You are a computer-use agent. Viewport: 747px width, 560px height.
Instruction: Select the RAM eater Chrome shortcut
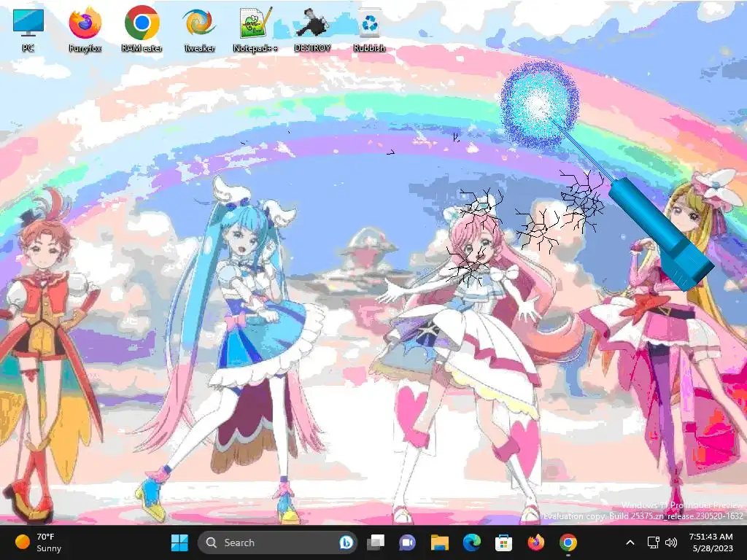tap(142, 29)
